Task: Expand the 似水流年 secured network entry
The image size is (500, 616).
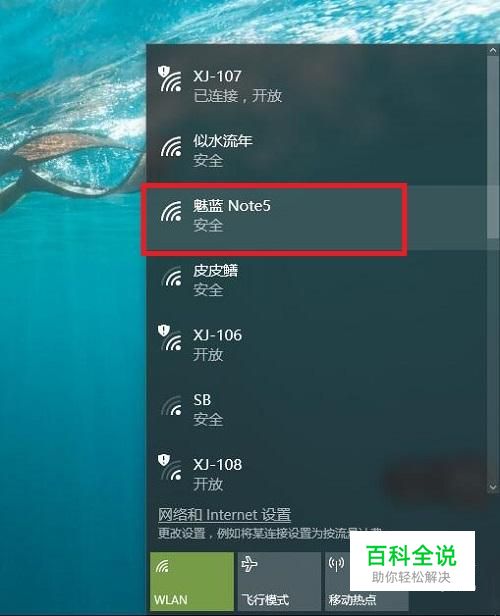Action: (x=317, y=152)
